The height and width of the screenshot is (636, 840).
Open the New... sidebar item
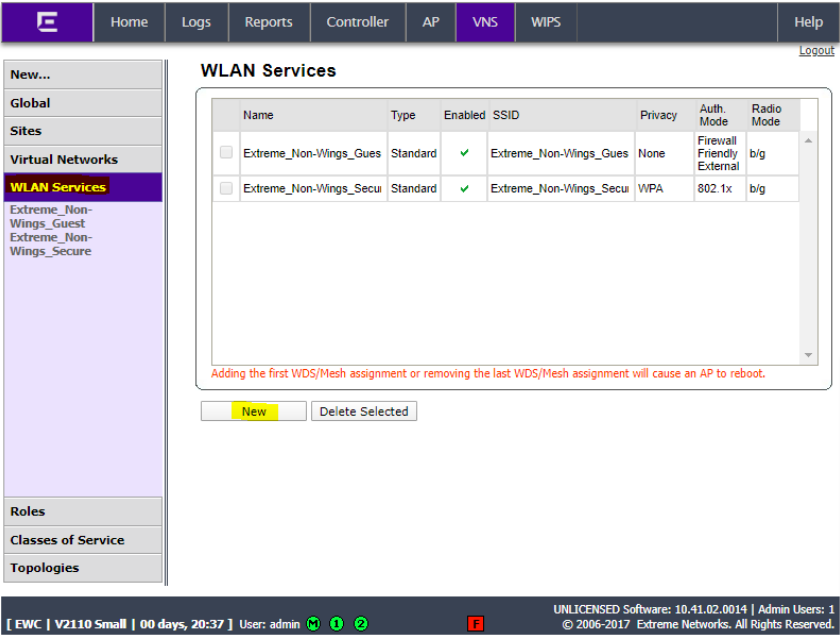point(82,74)
